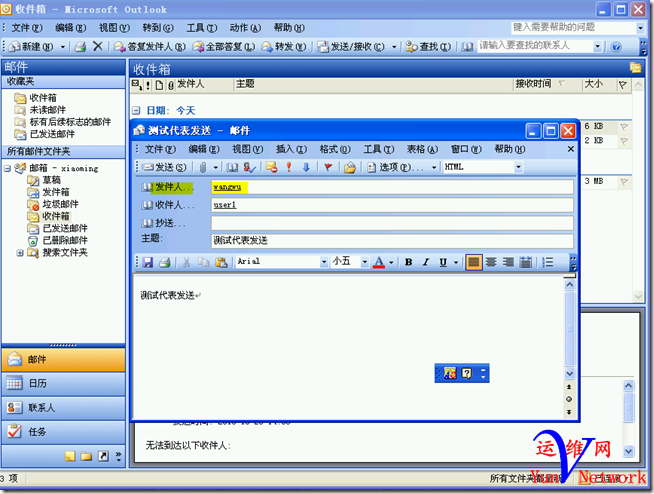Viewport: 654px width, 494px height.
Task: Select align right button
Action: tap(508, 262)
